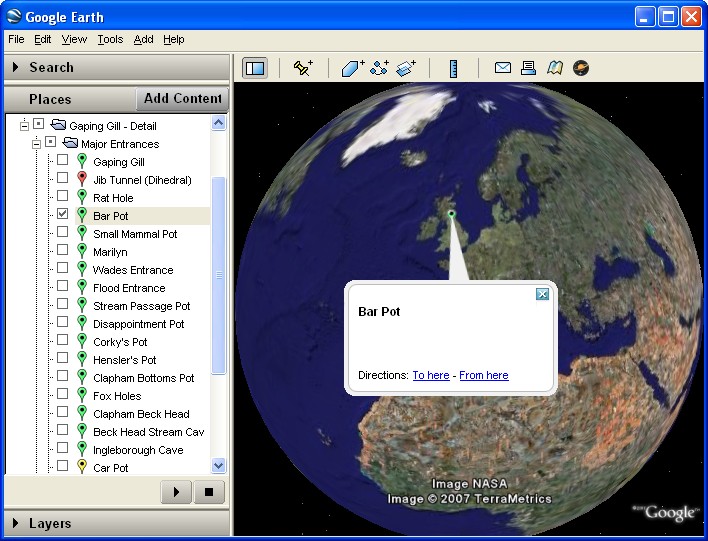
Task: Toggle the sidebar panel icon
Action: [255, 68]
